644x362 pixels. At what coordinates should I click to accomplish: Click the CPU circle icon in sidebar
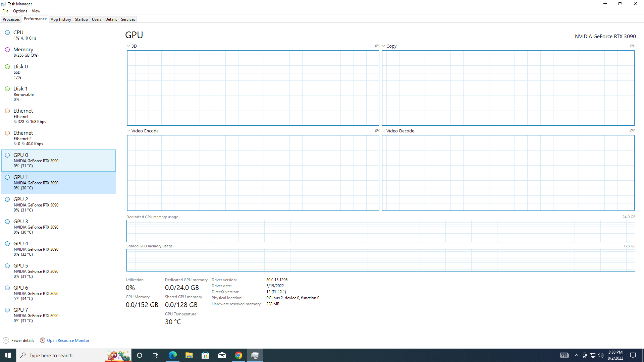[x=7, y=33]
